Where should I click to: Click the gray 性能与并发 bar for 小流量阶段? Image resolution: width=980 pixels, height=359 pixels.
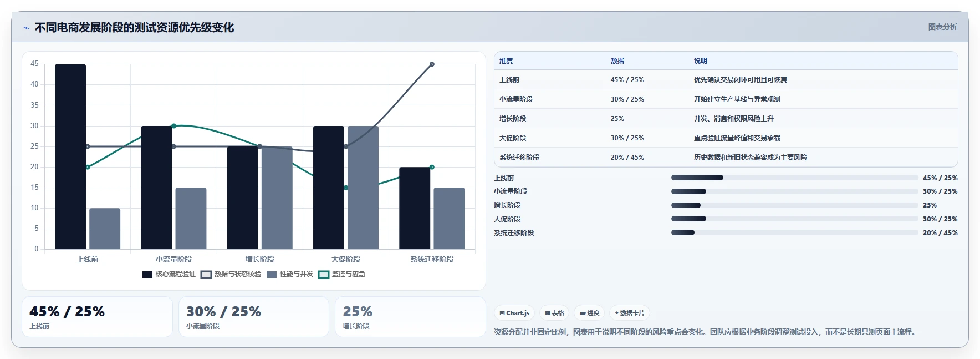191,219
